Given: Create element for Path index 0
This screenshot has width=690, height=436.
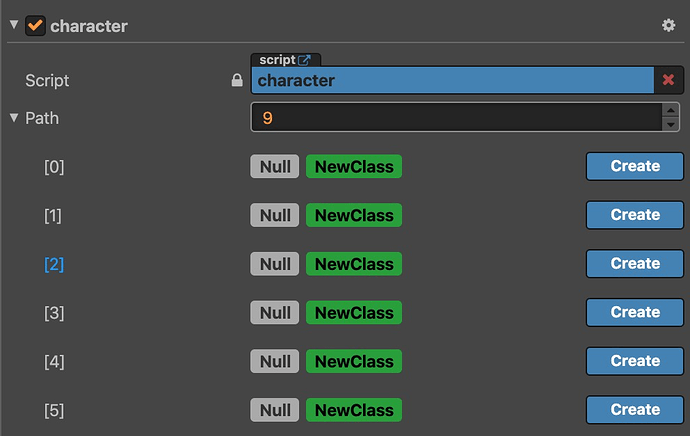Looking at the screenshot, I should tap(635, 166).
